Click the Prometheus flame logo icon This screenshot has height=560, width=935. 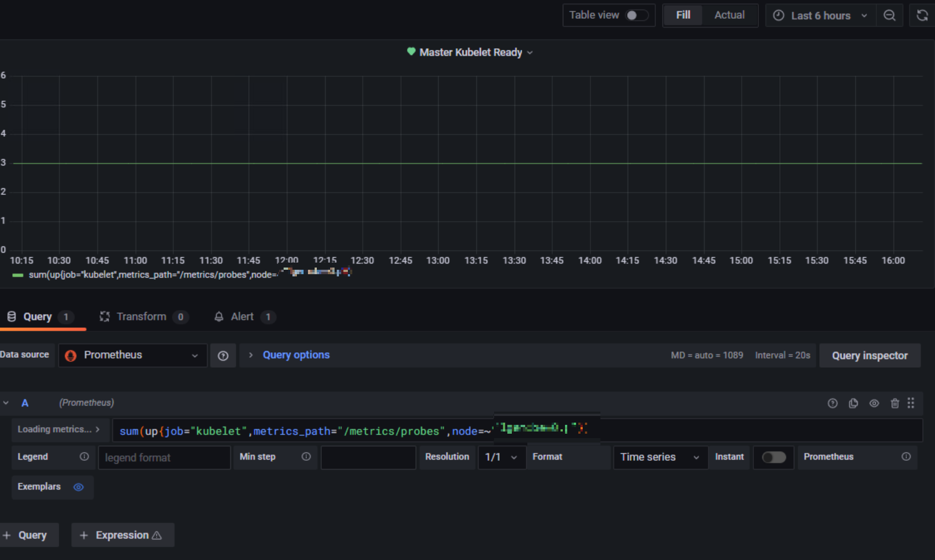(x=71, y=356)
